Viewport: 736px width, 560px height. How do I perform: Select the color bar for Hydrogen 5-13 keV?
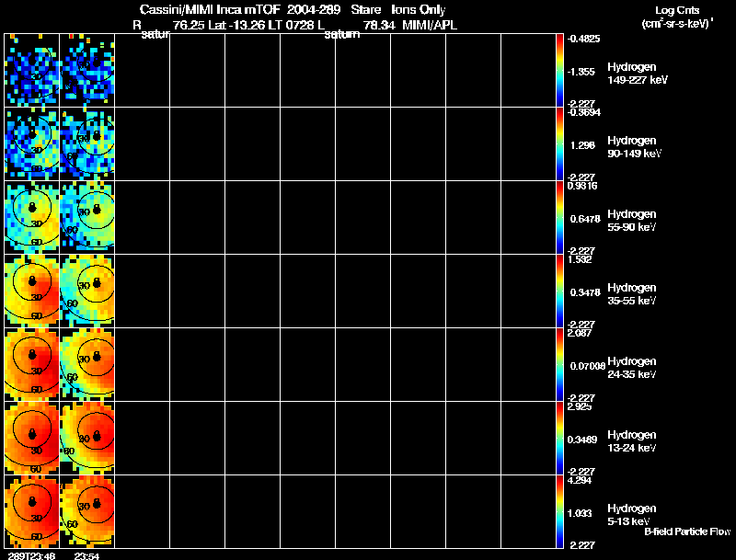pos(559,511)
